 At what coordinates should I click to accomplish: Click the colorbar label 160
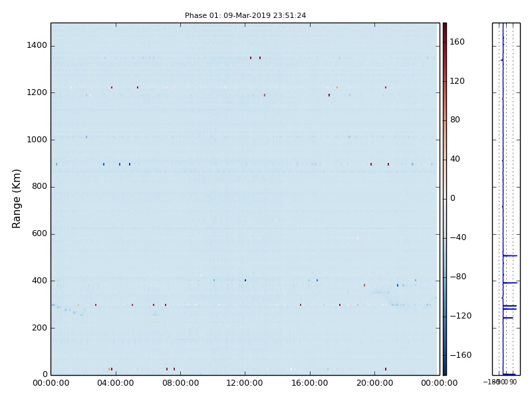click(457, 42)
